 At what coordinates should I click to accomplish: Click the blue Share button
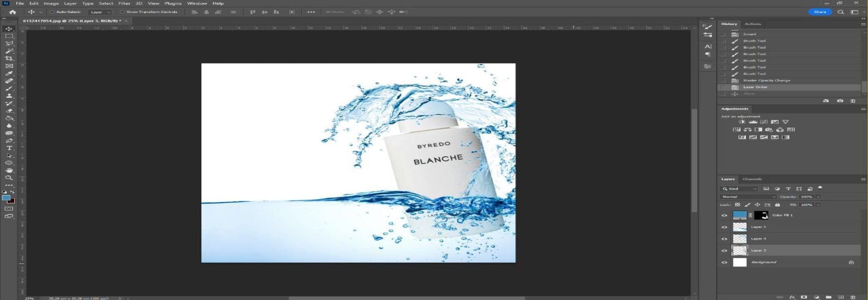pyautogui.click(x=820, y=12)
